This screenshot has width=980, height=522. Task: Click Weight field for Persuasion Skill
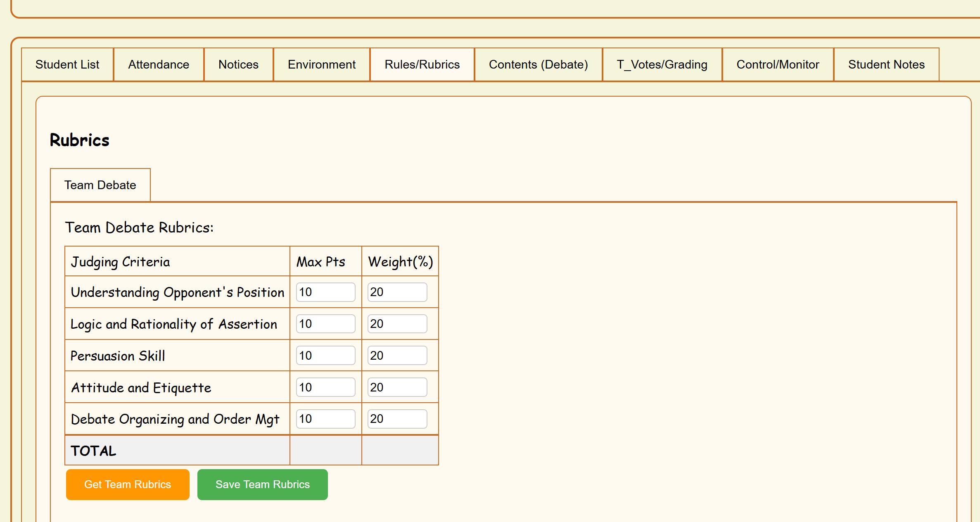click(x=397, y=356)
